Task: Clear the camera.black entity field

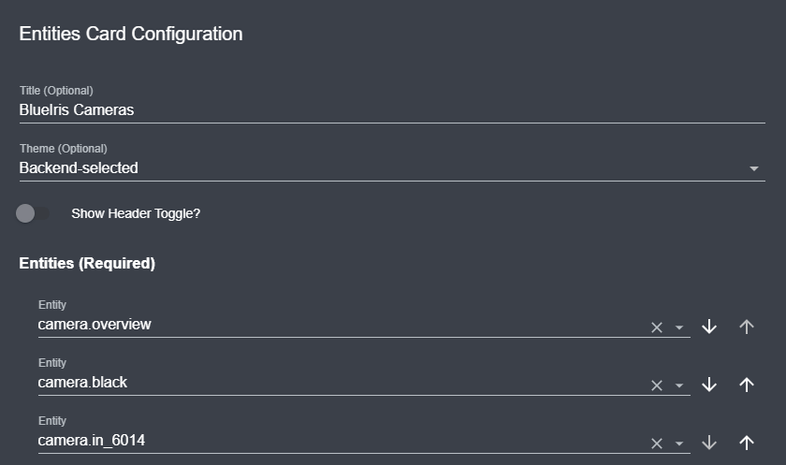Action: [657, 385]
